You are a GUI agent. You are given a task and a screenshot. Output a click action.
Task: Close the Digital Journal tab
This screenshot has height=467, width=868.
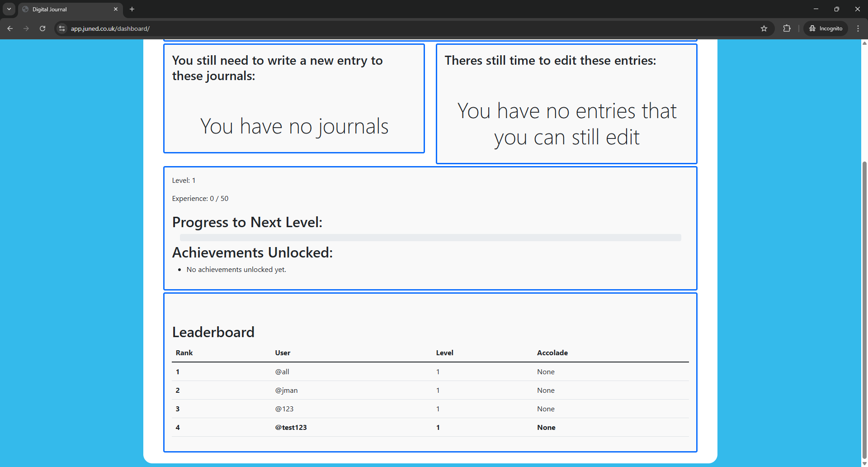coord(116,9)
